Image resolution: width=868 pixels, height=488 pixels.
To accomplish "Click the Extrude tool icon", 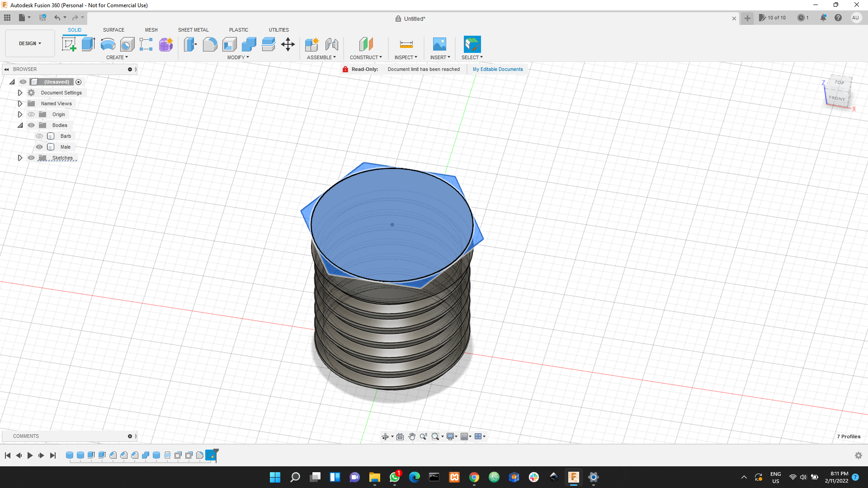I will (88, 44).
